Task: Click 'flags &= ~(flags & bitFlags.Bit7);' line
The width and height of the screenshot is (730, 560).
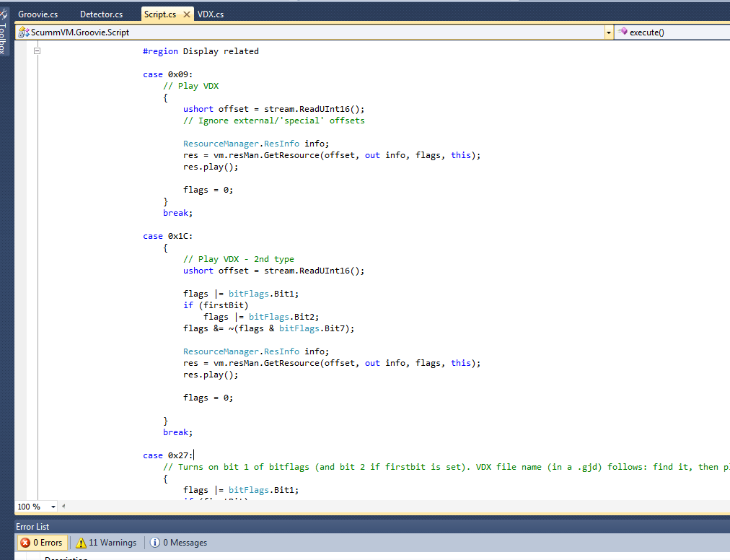Action: pos(268,328)
